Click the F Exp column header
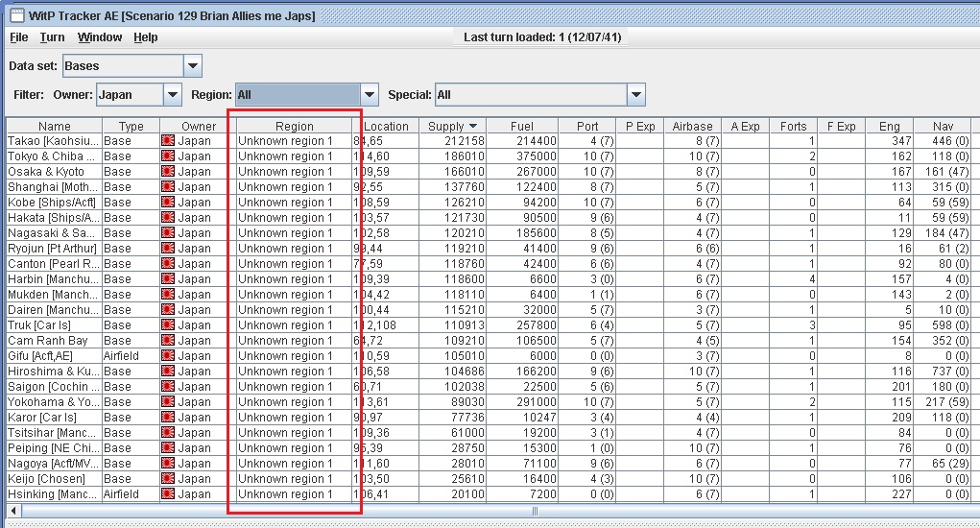 coord(841,126)
